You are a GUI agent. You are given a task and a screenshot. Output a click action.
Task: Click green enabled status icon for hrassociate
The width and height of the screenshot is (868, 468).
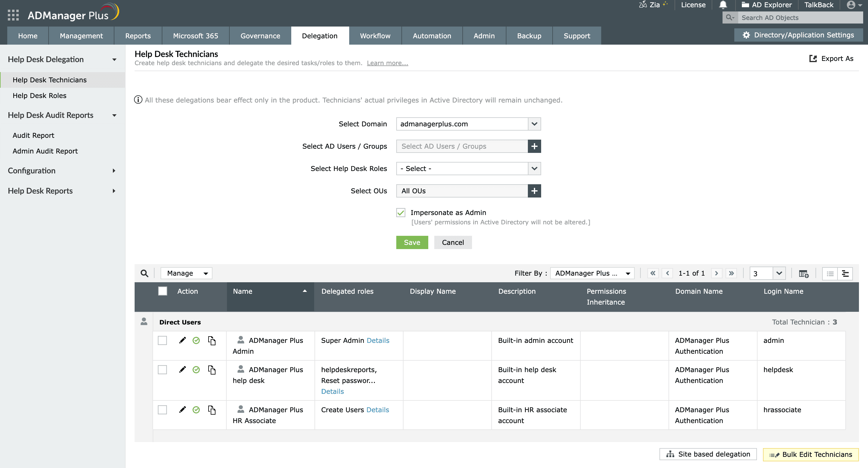(x=196, y=410)
